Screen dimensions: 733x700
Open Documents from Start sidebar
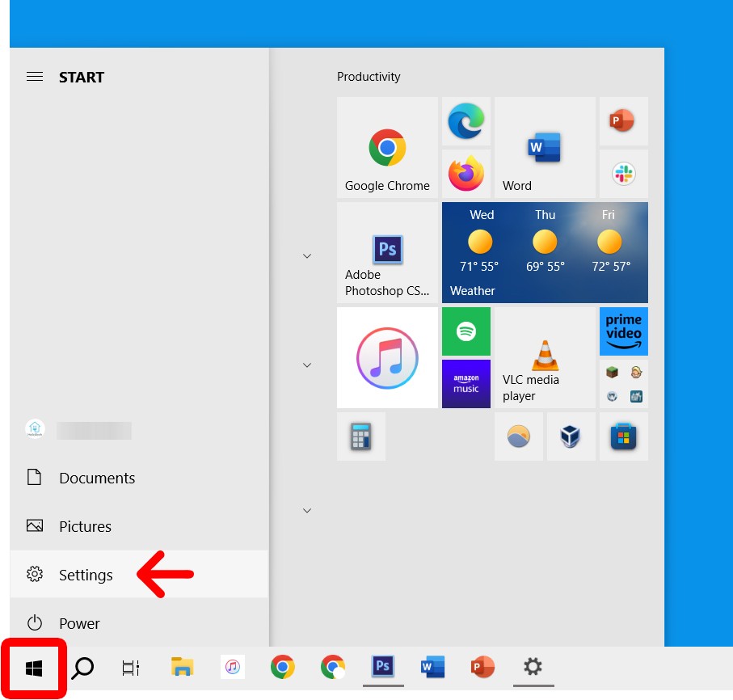tap(138, 478)
